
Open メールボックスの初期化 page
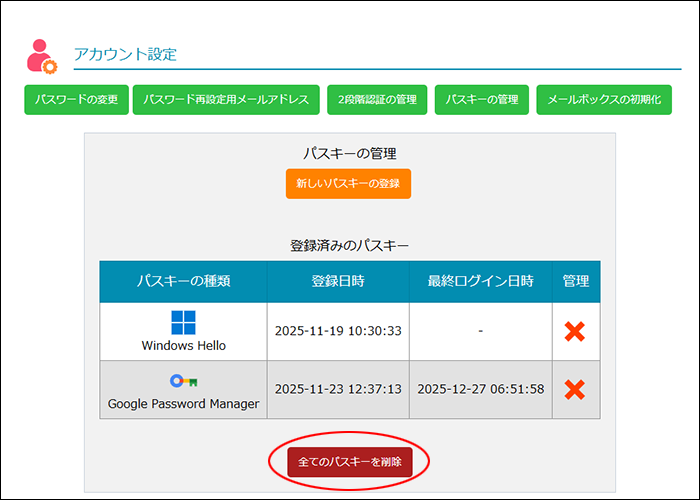(x=604, y=100)
